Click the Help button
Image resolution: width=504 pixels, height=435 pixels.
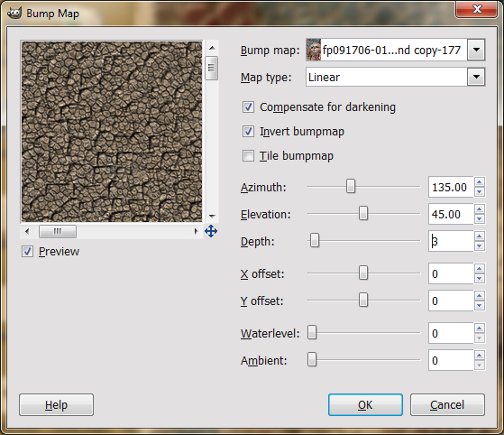[56, 404]
